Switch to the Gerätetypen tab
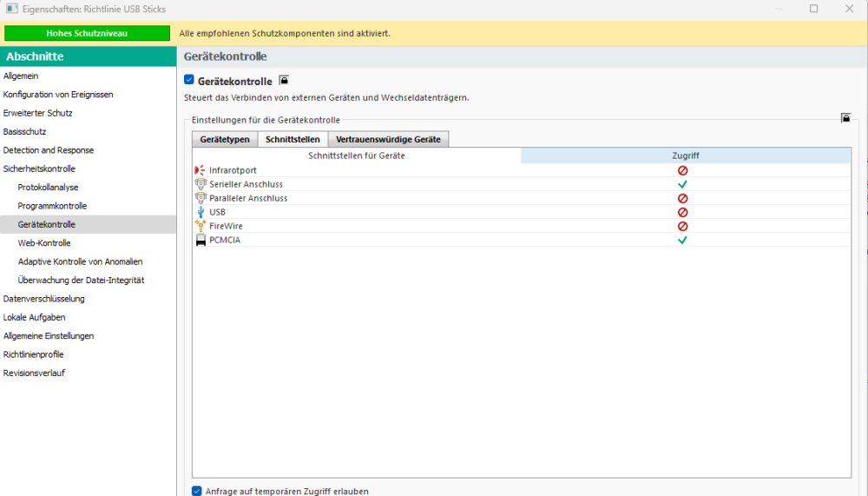This screenshot has height=496, width=868. [225, 139]
